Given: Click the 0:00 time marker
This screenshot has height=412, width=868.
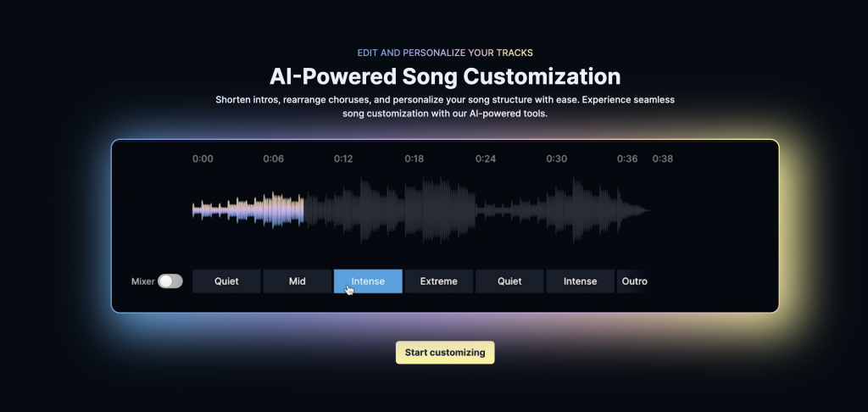Looking at the screenshot, I should 203,159.
